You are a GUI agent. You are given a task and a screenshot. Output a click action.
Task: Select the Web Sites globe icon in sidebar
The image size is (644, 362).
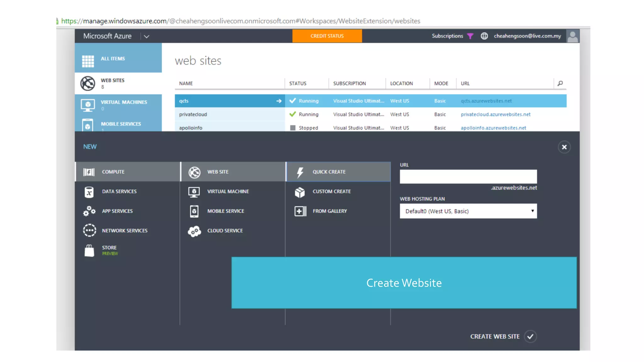(88, 83)
